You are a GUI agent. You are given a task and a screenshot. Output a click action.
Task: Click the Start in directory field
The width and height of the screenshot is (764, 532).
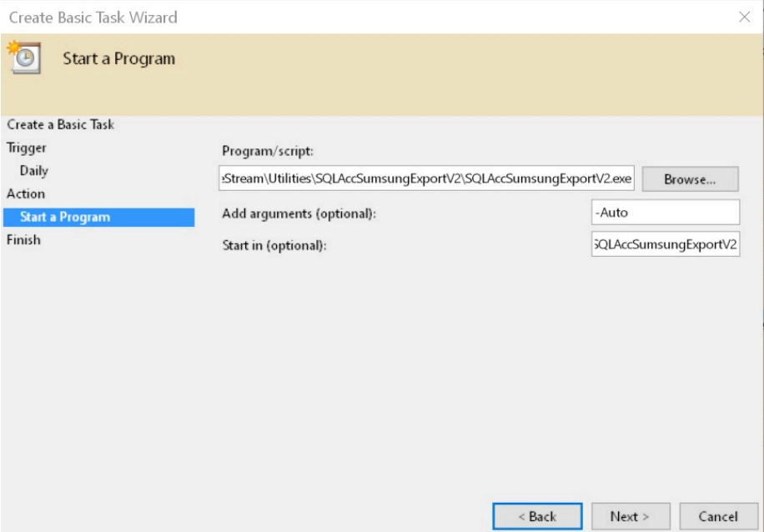[x=665, y=244]
